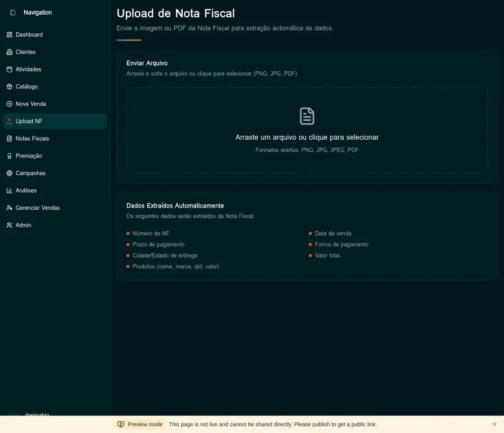Open the Notas Fiscais page
The width and height of the screenshot is (504, 433).
32,139
